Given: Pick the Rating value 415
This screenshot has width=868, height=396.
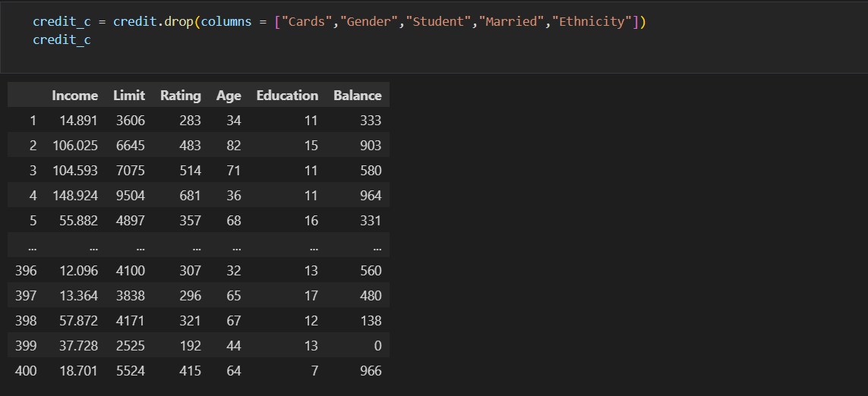Looking at the screenshot, I should tap(191, 370).
